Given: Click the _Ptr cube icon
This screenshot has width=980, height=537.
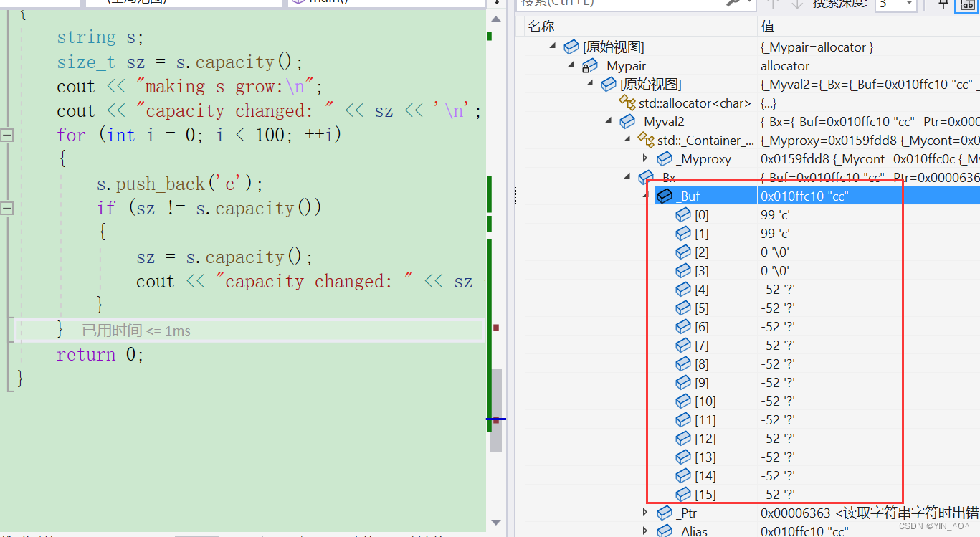Looking at the screenshot, I should point(665,513).
